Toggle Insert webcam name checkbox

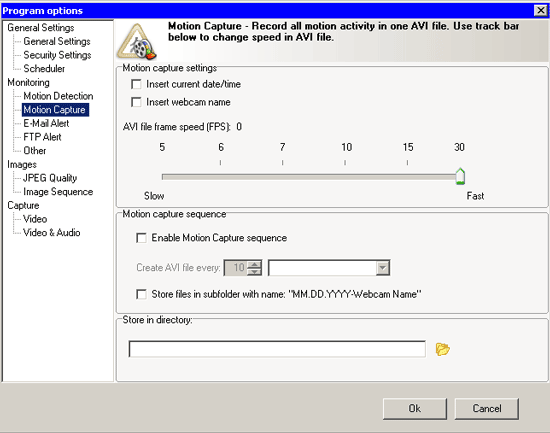[136, 102]
